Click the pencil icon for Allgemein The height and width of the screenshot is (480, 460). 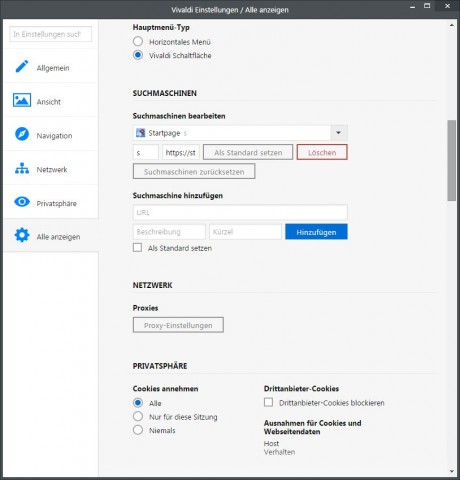coord(22,66)
